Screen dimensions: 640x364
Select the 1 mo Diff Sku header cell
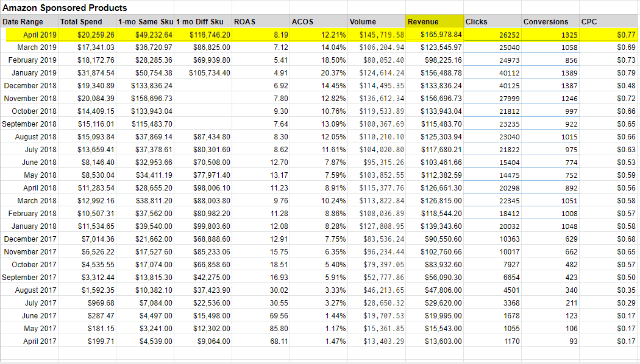[x=203, y=21]
